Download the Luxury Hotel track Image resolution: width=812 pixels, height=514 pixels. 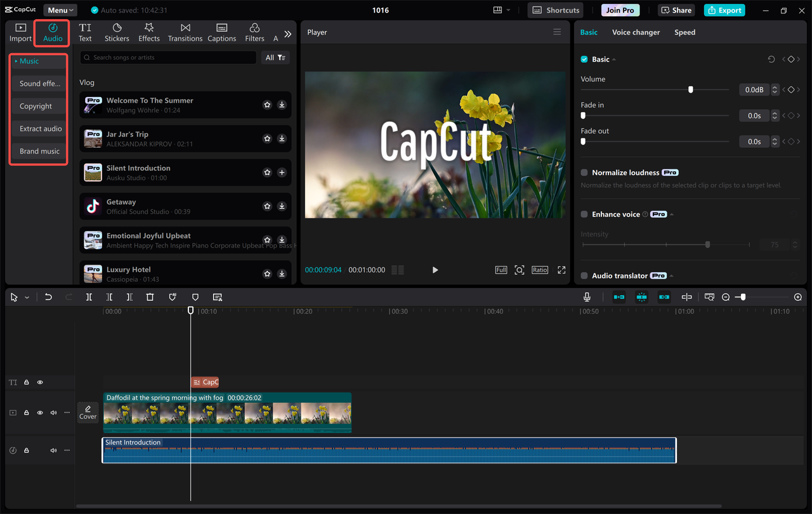pyautogui.click(x=282, y=273)
